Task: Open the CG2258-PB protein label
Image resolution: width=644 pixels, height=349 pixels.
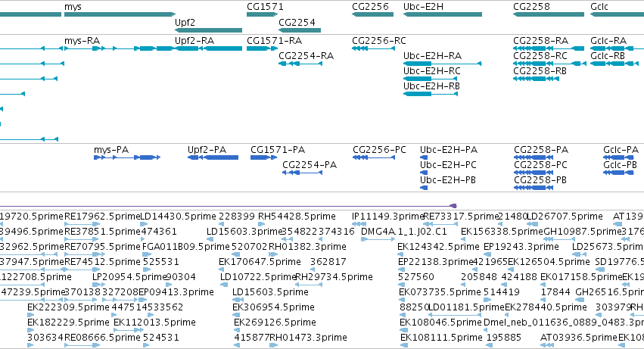Action: pyautogui.click(x=540, y=179)
